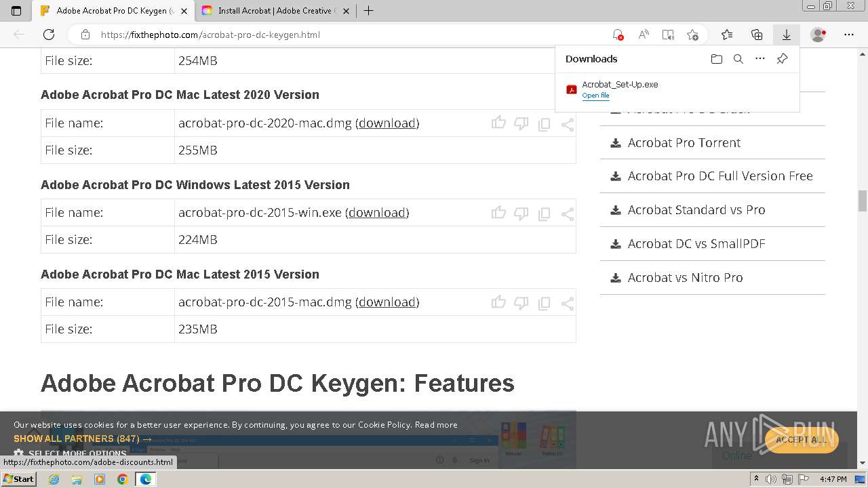Open a new browser tab

click(368, 11)
